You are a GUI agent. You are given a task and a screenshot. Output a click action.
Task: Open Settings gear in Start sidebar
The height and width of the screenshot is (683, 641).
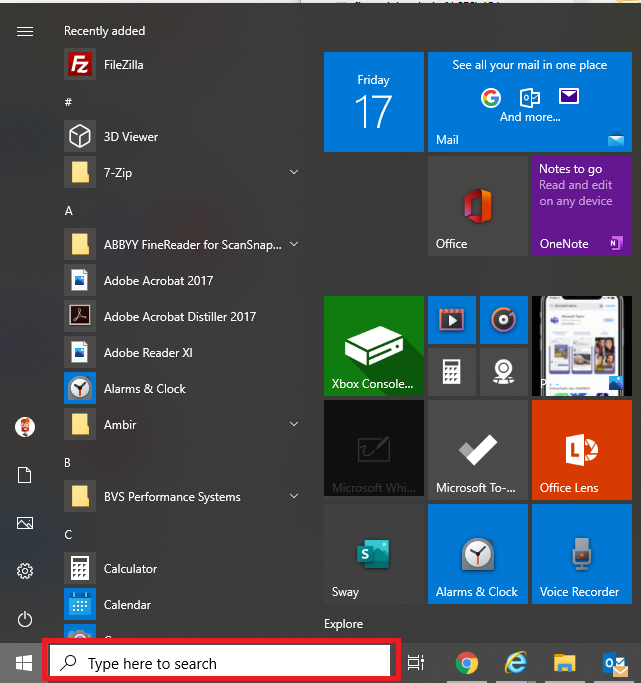[25, 571]
